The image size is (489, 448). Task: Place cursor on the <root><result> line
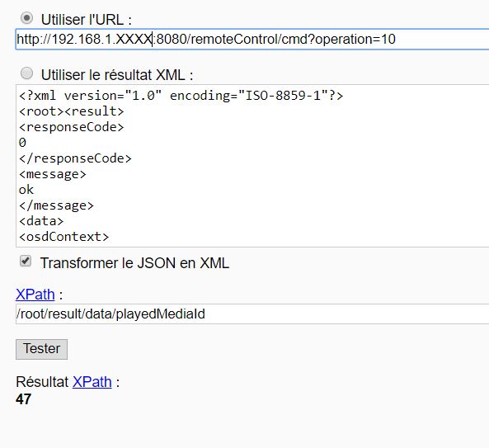72,111
